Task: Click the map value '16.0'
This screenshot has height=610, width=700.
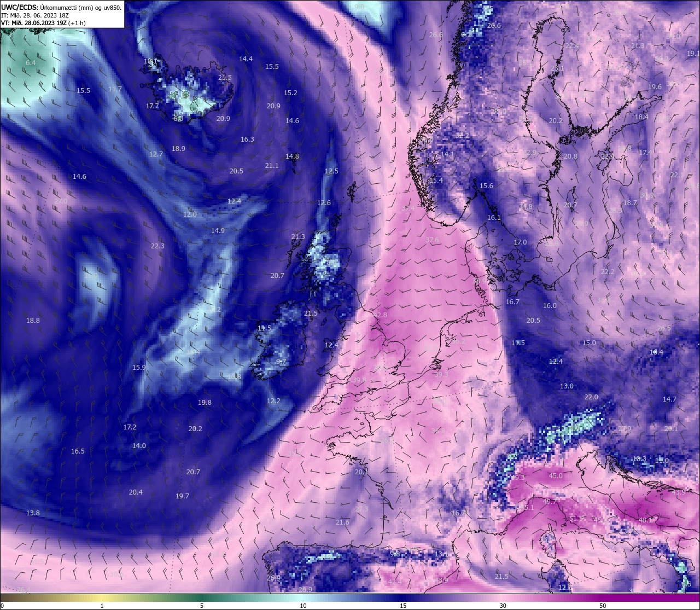Action: (550, 306)
